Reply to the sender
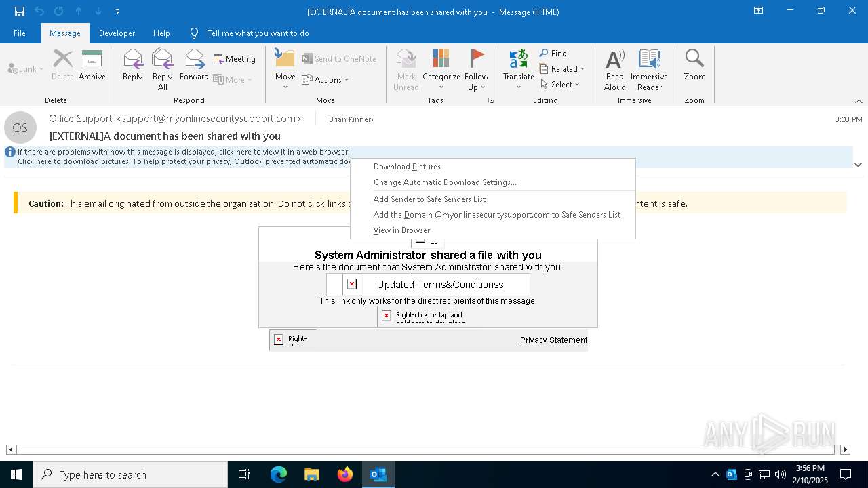 [133, 66]
